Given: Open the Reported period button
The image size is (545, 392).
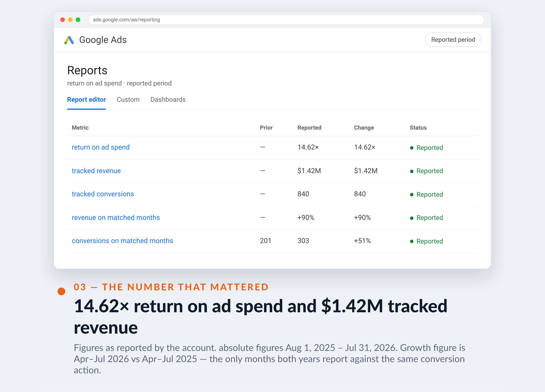Looking at the screenshot, I should 453,40.
